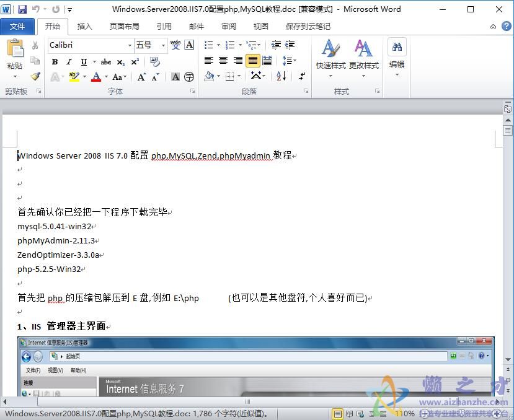Toggle text highlight color on

tap(74, 76)
